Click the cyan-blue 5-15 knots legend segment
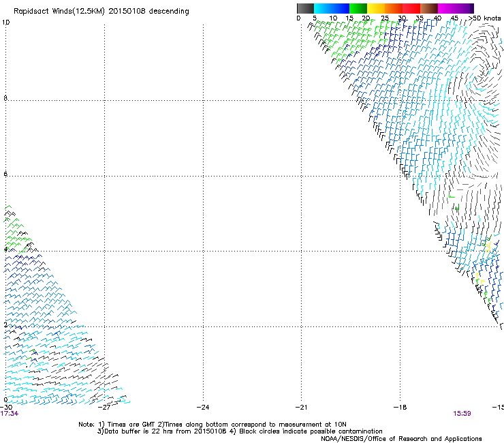Viewport: 504px width, 443px height. [332, 8]
